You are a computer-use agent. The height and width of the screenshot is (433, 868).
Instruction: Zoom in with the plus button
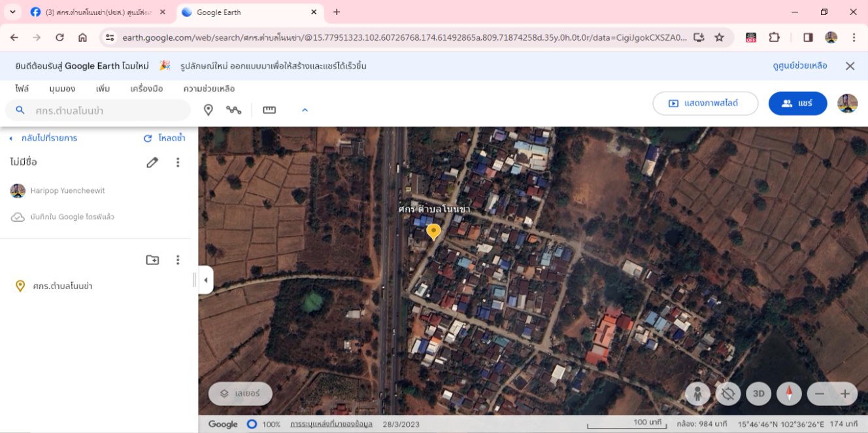click(845, 394)
